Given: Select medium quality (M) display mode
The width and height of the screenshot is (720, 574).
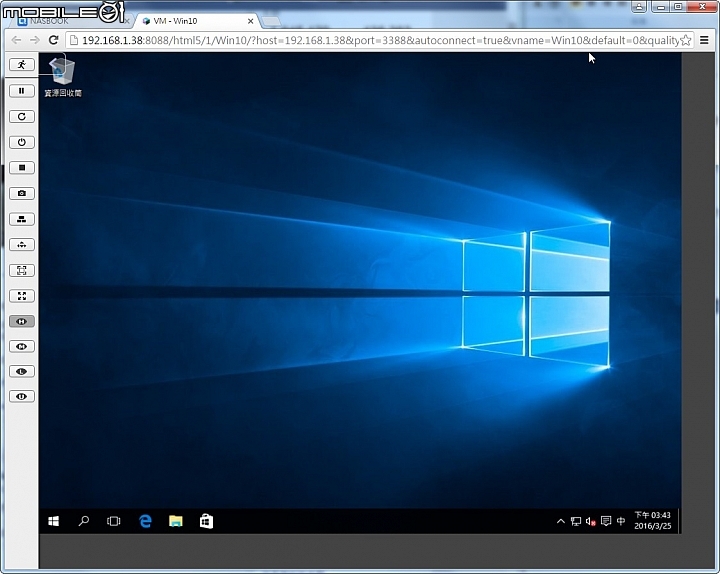Looking at the screenshot, I should tap(22, 346).
